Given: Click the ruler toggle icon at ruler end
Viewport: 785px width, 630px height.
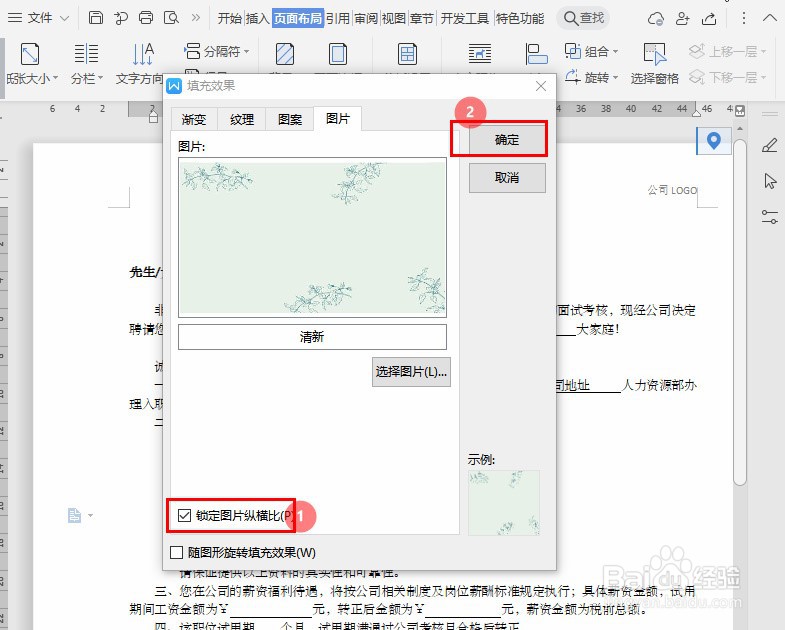Looking at the screenshot, I should 740,110.
